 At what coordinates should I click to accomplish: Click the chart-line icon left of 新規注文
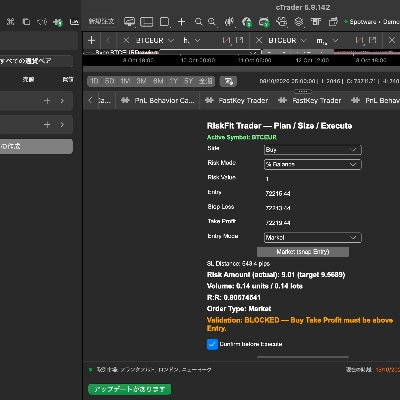(x=74, y=22)
